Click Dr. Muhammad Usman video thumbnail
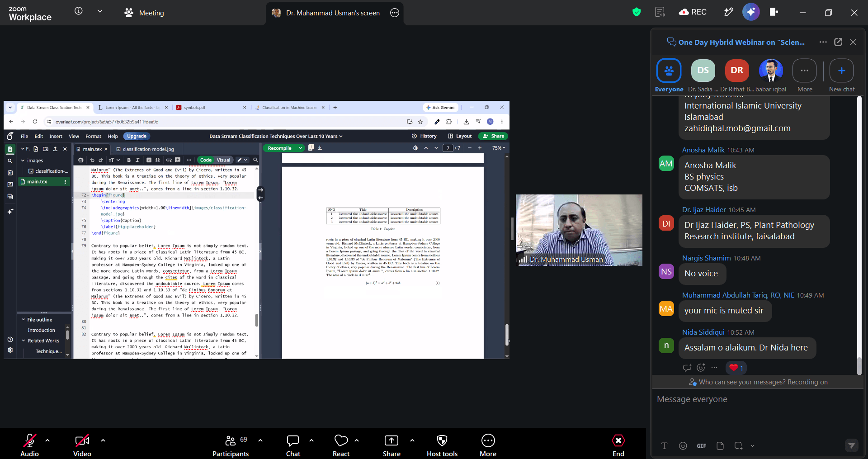 (579, 230)
